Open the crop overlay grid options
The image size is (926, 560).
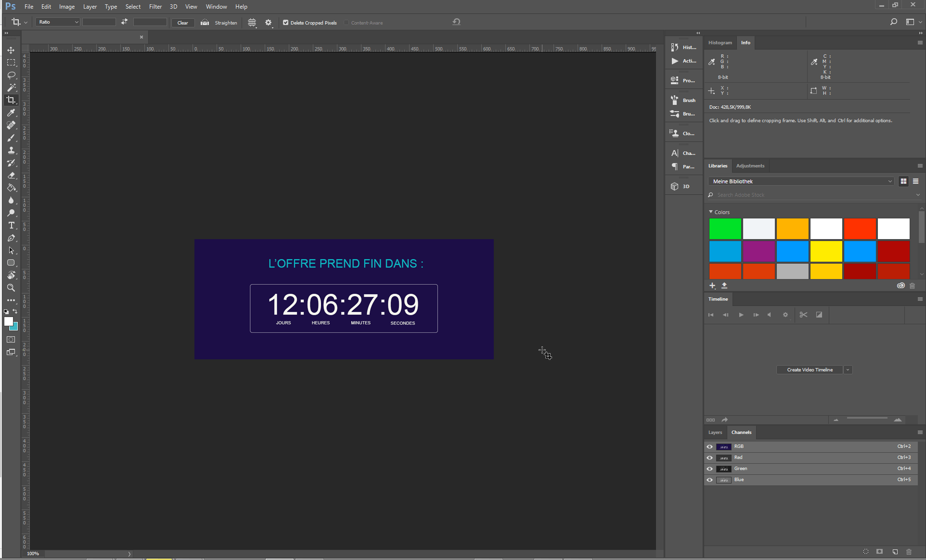(252, 23)
